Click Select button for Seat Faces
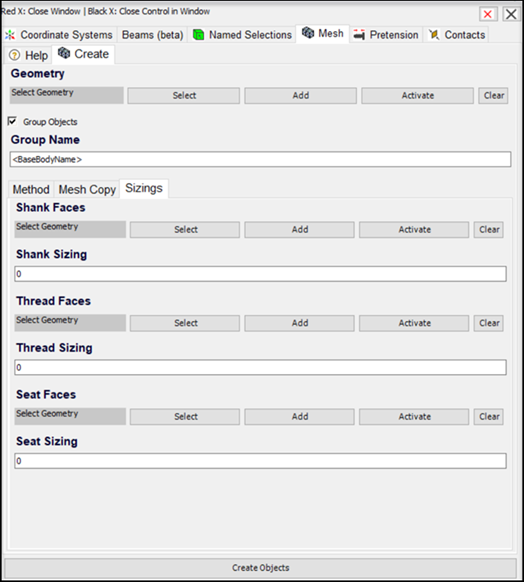 point(185,417)
